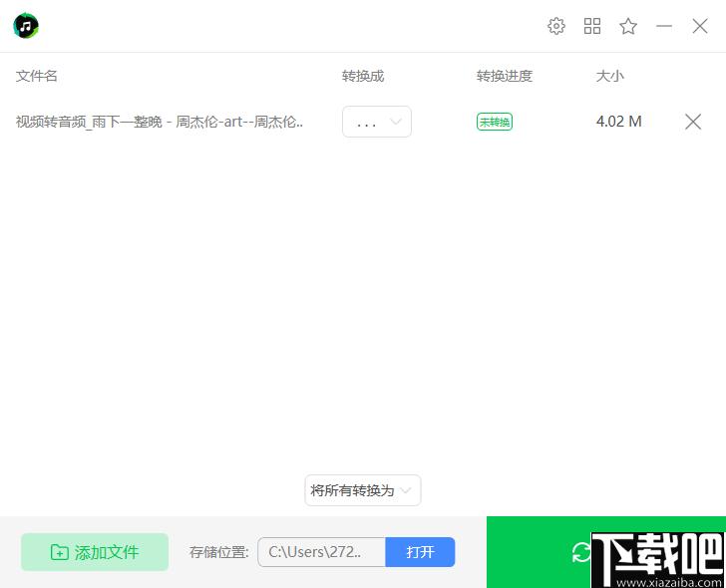Click the star favorite icon
The width and height of the screenshot is (726, 588).
coord(628,26)
